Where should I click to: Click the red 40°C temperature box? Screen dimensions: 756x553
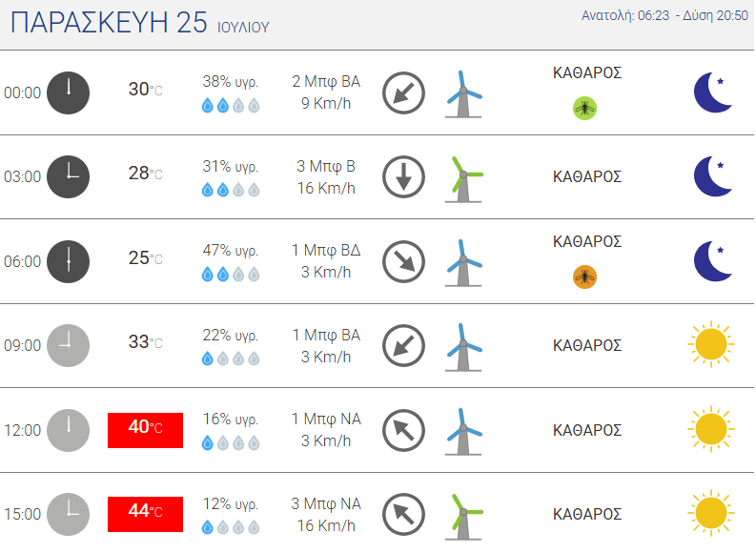[145, 431]
